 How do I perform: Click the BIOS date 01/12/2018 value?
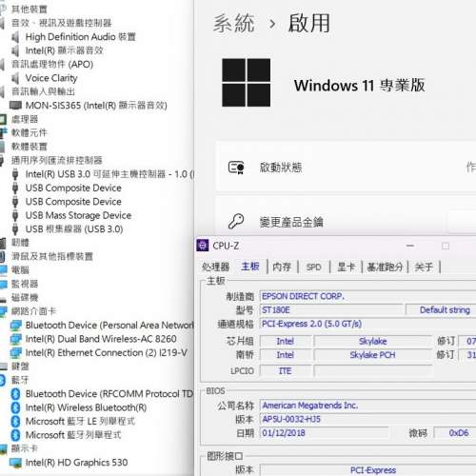pos(324,433)
